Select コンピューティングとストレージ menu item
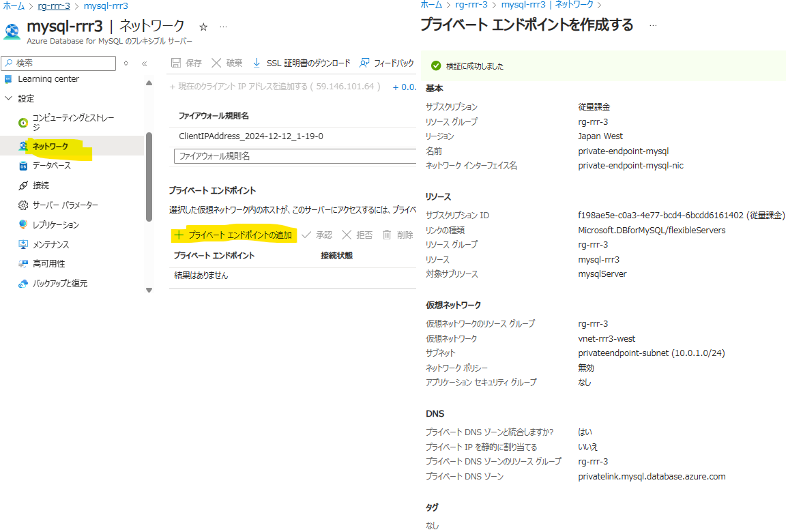Screen dimensions: 788x532 (74, 123)
